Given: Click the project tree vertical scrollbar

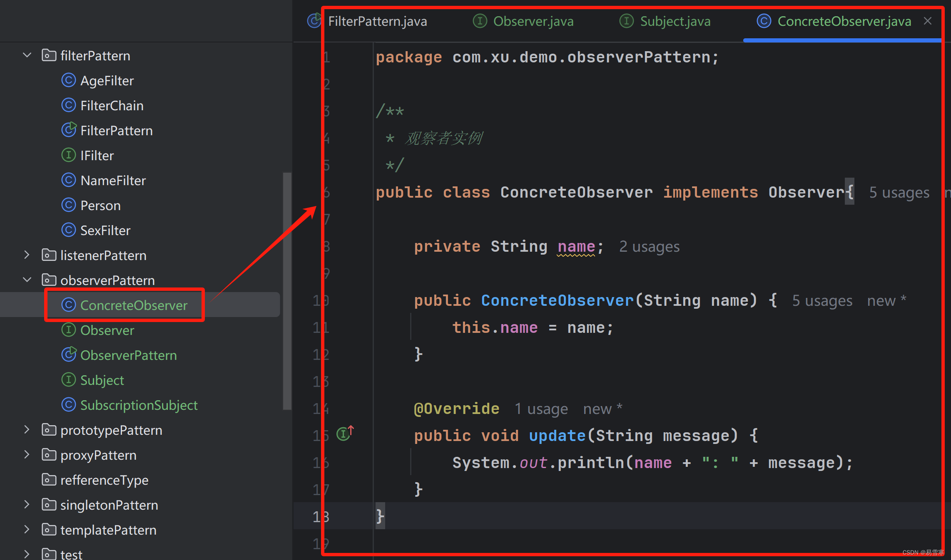Looking at the screenshot, I should (x=287, y=291).
